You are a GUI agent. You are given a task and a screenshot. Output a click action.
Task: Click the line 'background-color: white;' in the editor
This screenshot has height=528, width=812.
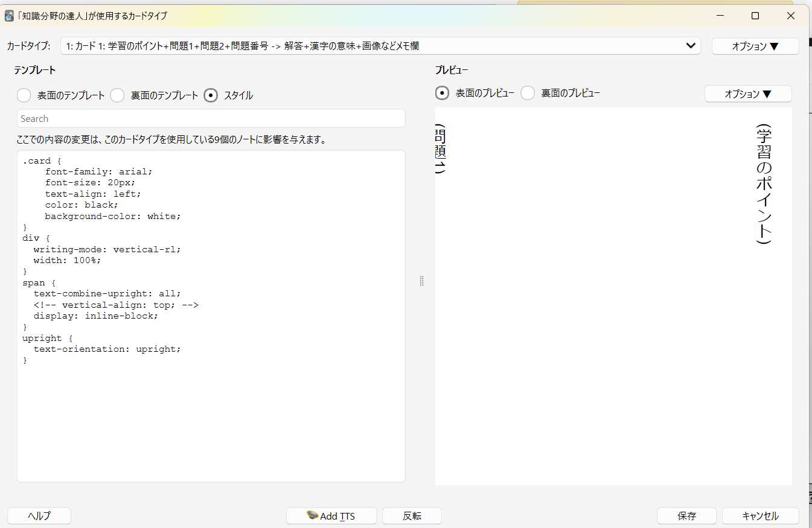pyautogui.click(x=113, y=216)
